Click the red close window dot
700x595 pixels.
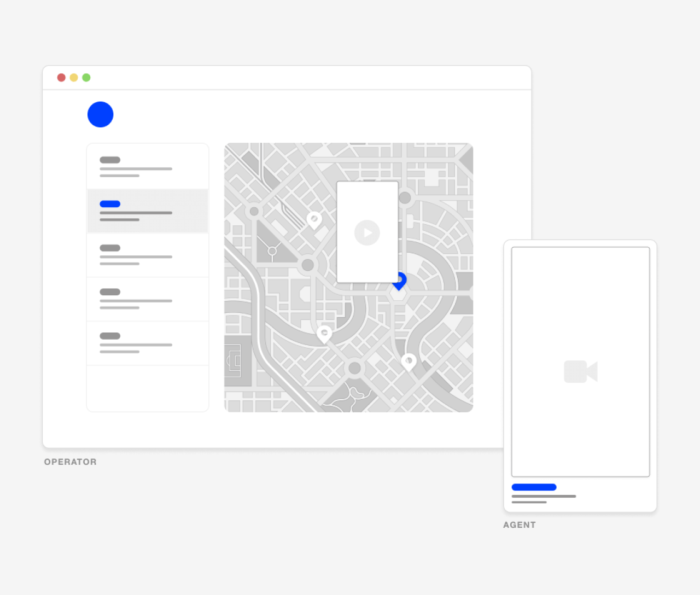click(x=61, y=78)
